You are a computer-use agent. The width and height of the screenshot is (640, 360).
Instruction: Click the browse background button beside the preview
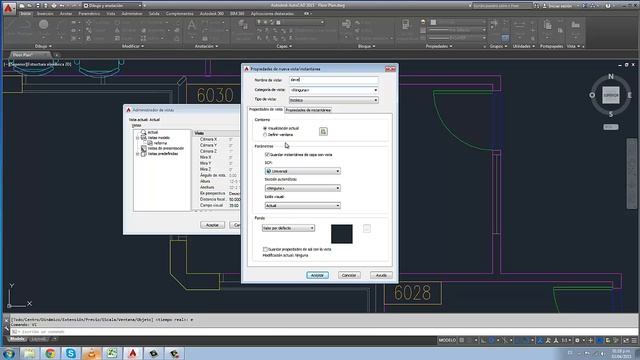coord(367,229)
